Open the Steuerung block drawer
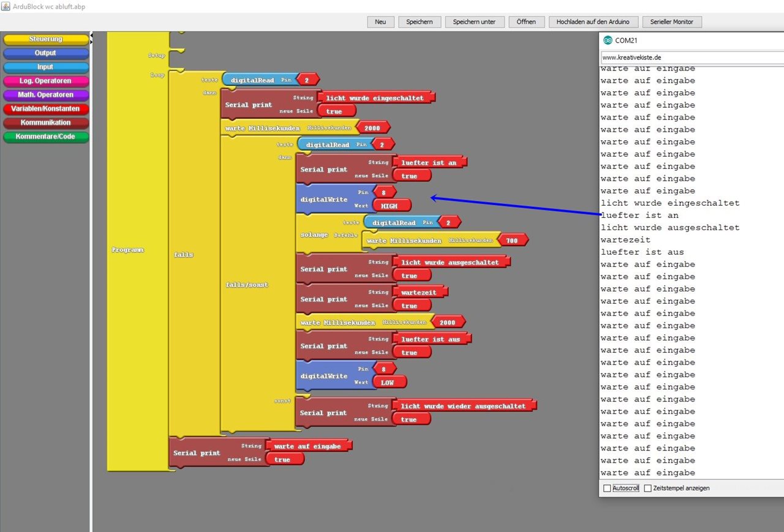 tap(46, 39)
